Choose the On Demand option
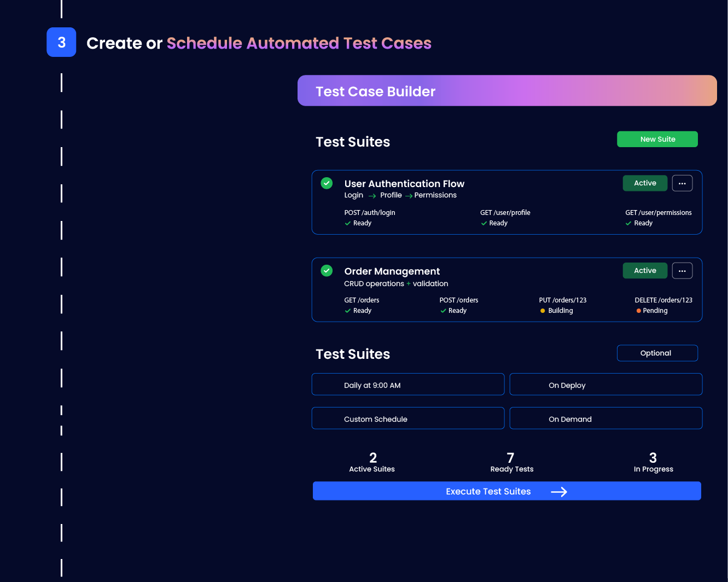Screen dimensions: 728x582 606,418
